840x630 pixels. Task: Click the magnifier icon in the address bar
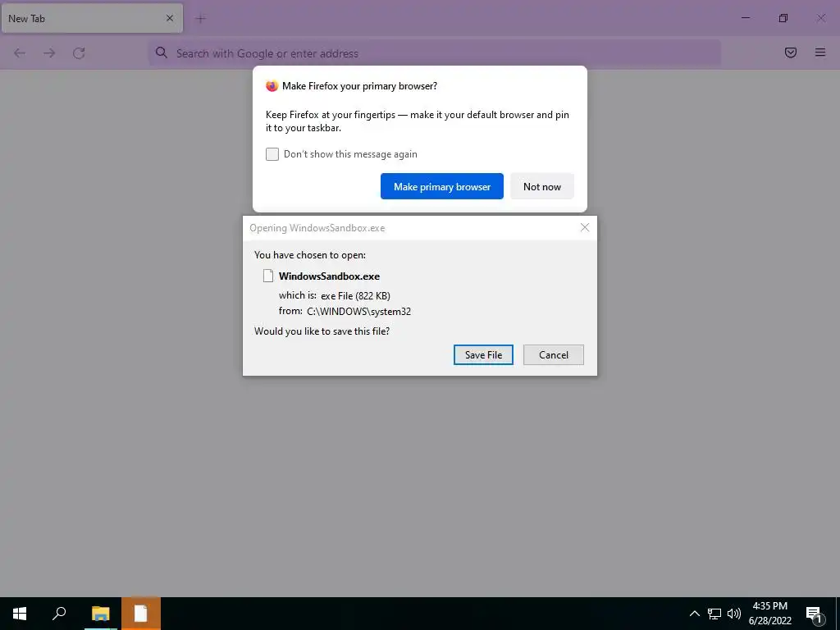coord(162,52)
